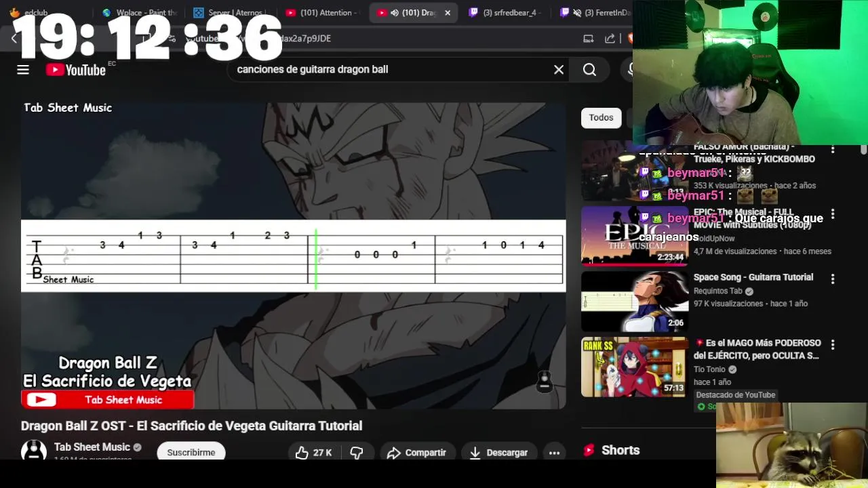Click the Suscribirme button
Viewport: 868px width, 488px height.
coord(191,452)
